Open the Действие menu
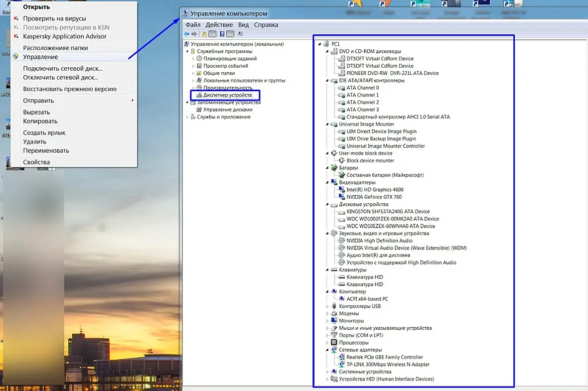 coord(219,25)
